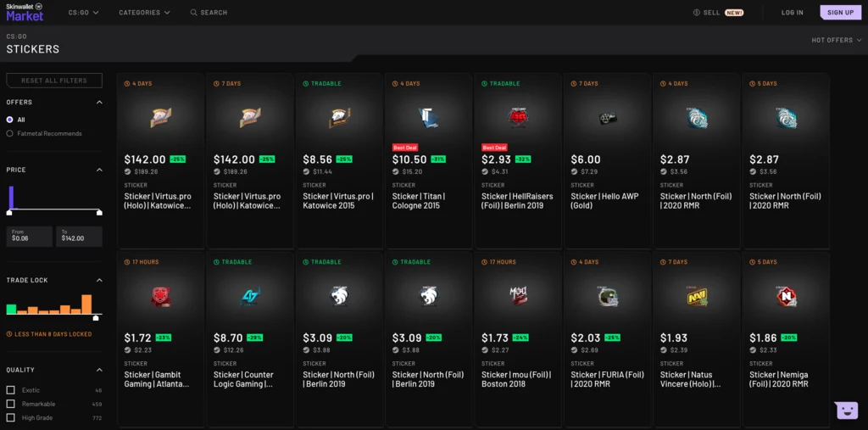Click the mou (Foil) Boston 2018 sticker image
Image resolution: width=868 pixels, height=430 pixels.
click(x=518, y=296)
